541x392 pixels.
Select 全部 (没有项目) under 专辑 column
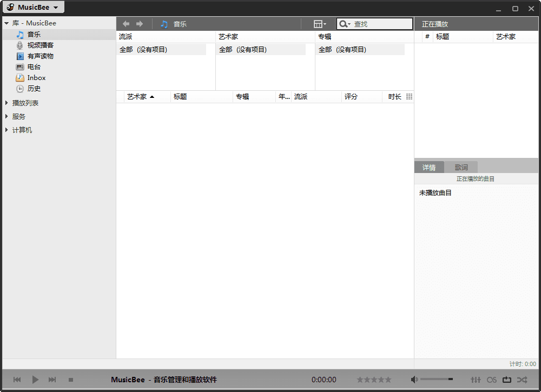pyautogui.click(x=360, y=50)
